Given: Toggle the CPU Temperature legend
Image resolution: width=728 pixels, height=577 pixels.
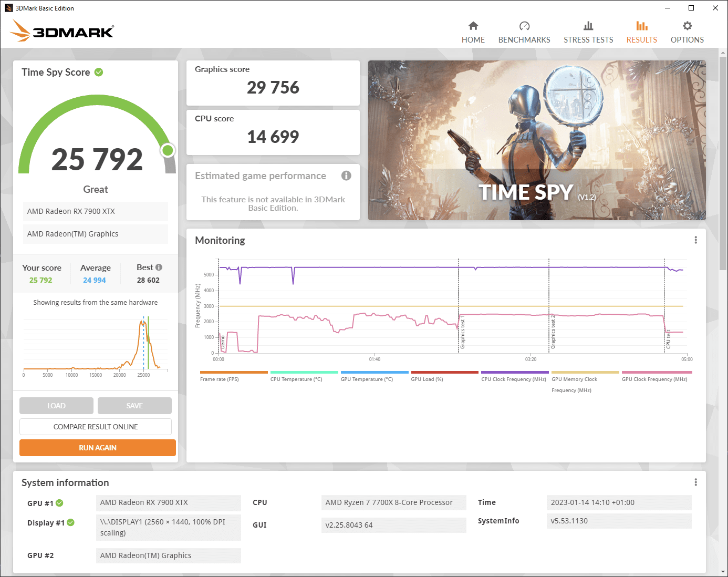Looking at the screenshot, I should (x=304, y=376).
